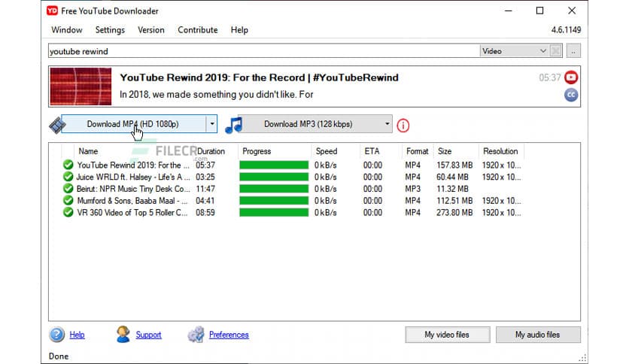Follow the Preferences link
This screenshot has width=629, height=364.
point(229,335)
